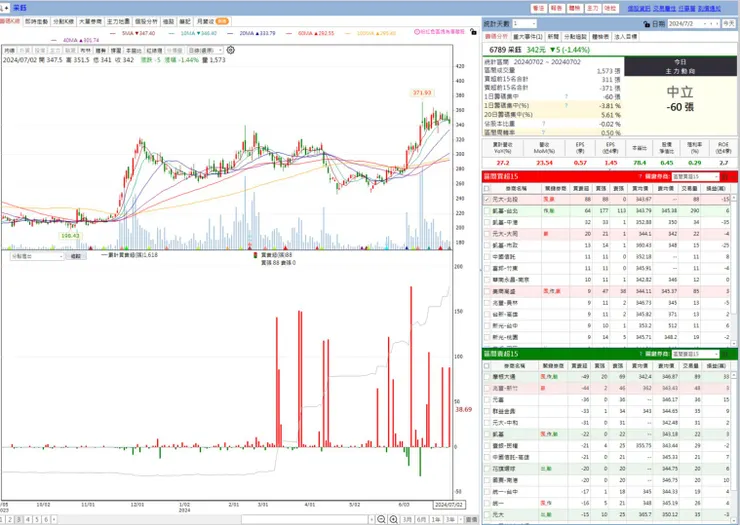
Task: Click the 今天 button
Action: tap(729, 24)
